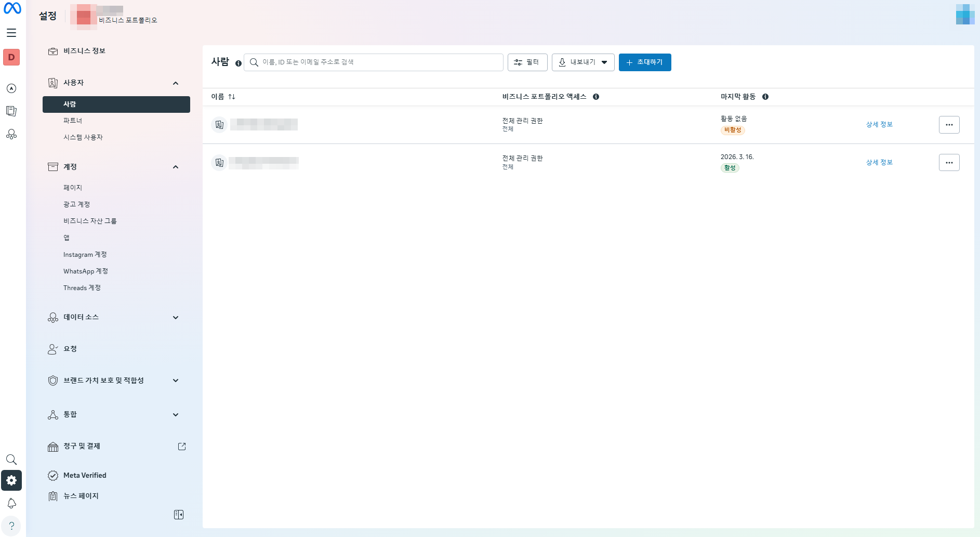This screenshot has height=537, width=980.
Task: Open the 내보내기 dropdown
Action: click(583, 62)
